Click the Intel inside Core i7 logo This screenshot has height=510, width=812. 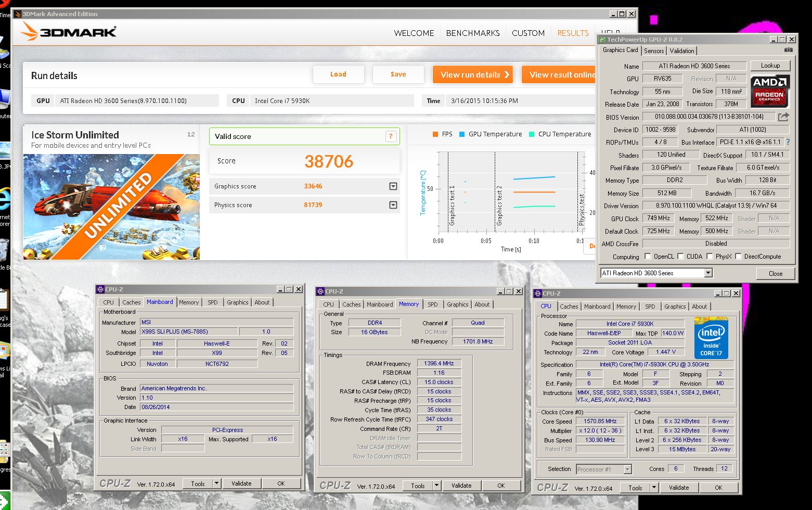711,338
